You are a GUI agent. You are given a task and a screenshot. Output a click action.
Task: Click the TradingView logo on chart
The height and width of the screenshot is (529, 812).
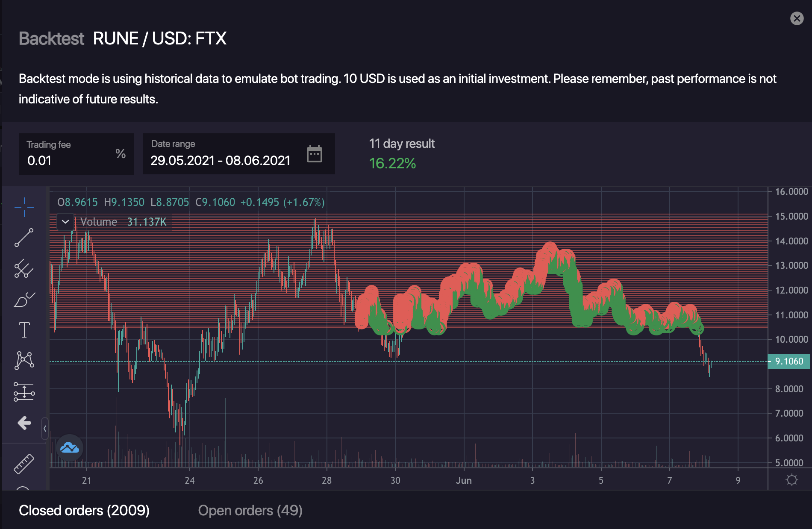[69, 448]
